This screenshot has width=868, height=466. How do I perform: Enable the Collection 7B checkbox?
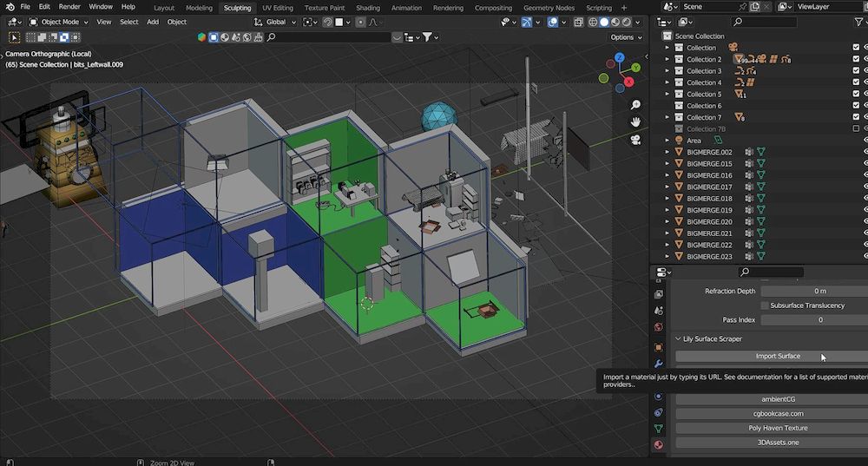pyautogui.click(x=856, y=128)
